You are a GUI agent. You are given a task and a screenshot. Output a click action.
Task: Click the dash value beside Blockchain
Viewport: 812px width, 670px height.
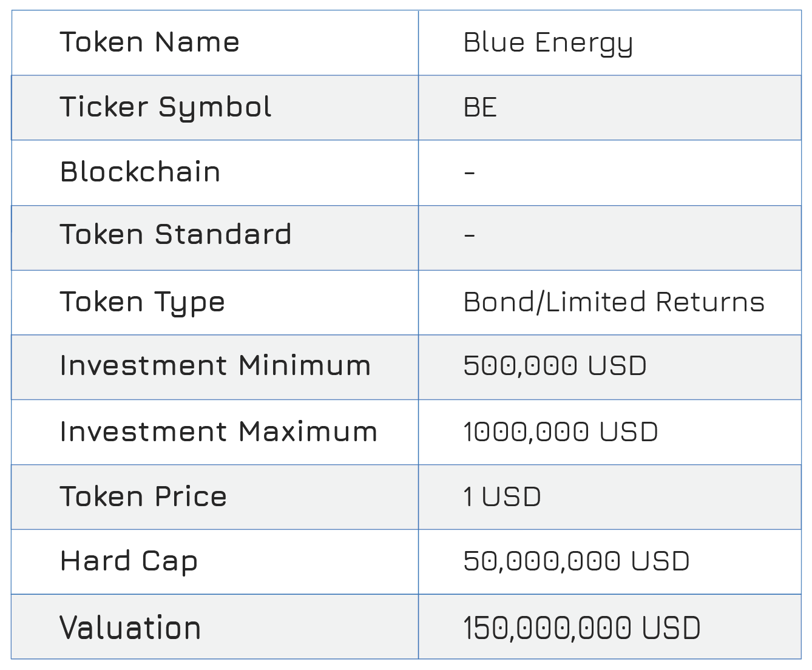pos(469,173)
